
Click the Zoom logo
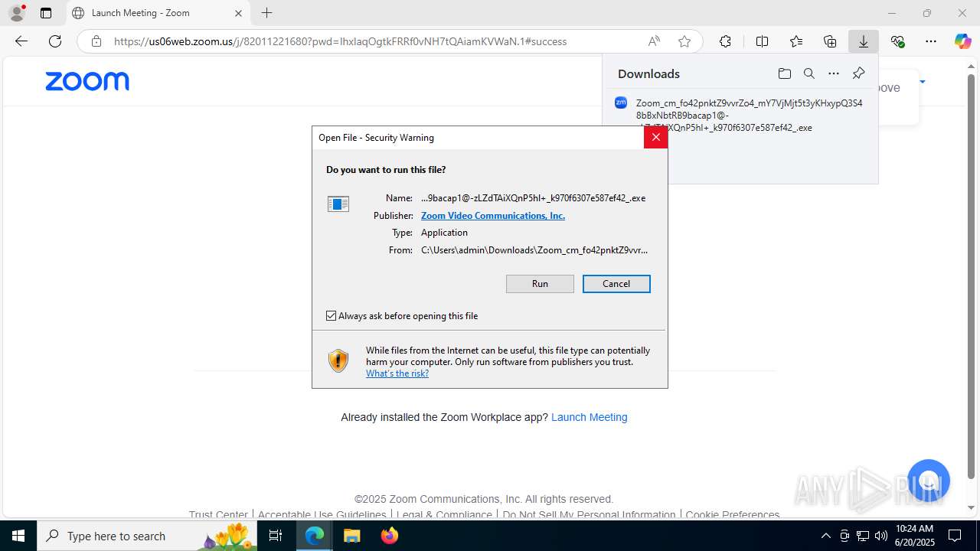click(87, 81)
